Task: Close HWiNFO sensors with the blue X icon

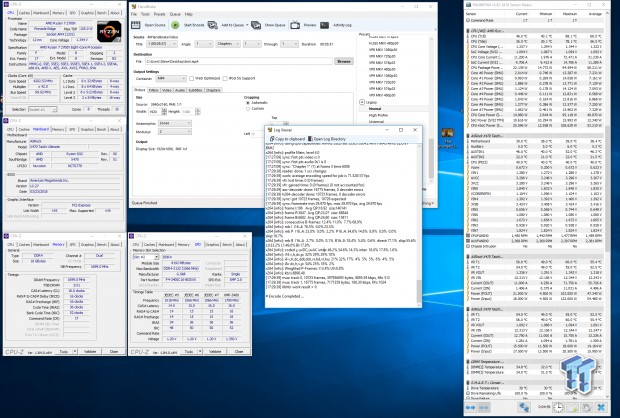Action: click(x=601, y=407)
